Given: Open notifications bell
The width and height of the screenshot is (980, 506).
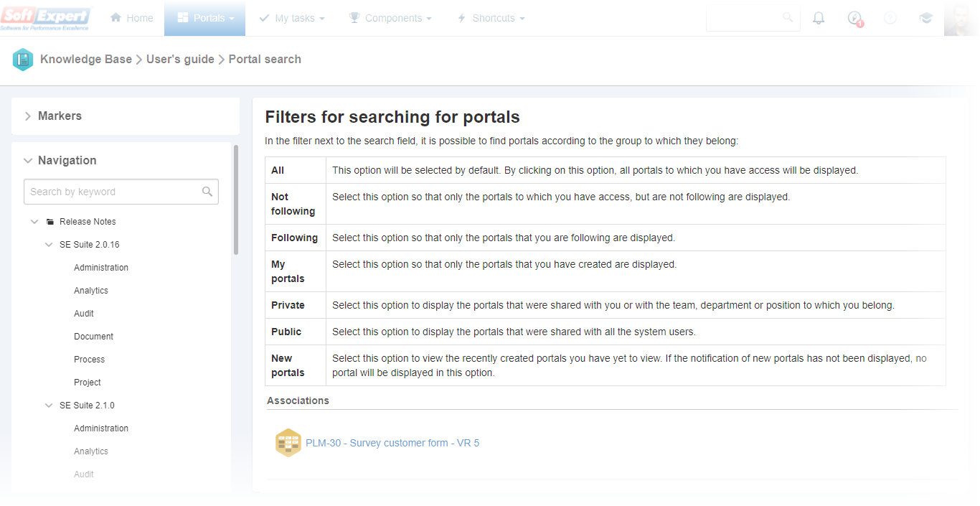Looking at the screenshot, I should [x=819, y=18].
